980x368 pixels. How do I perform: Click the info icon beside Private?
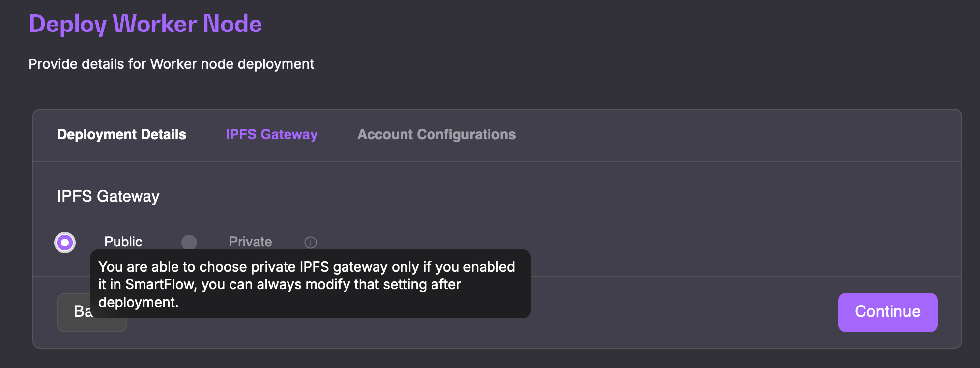click(x=311, y=243)
